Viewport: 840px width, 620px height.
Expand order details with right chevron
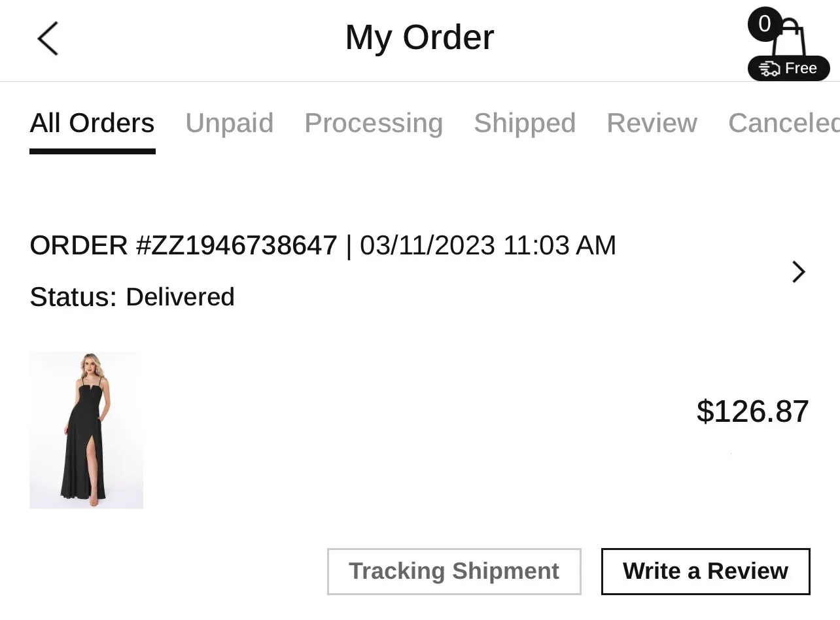pyautogui.click(x=798, y=271)
